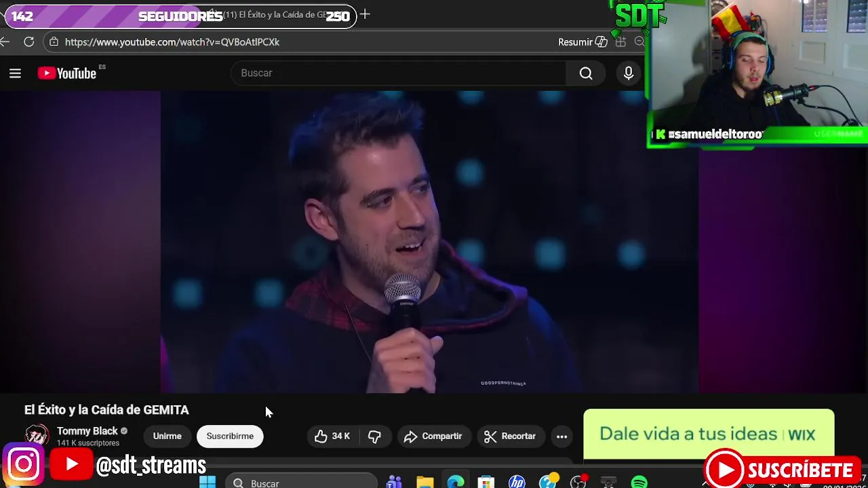This screenshot has width=868, height=488.
Task: Click the zoom-out magnifier in address bar
Action: tap(639, 42)
